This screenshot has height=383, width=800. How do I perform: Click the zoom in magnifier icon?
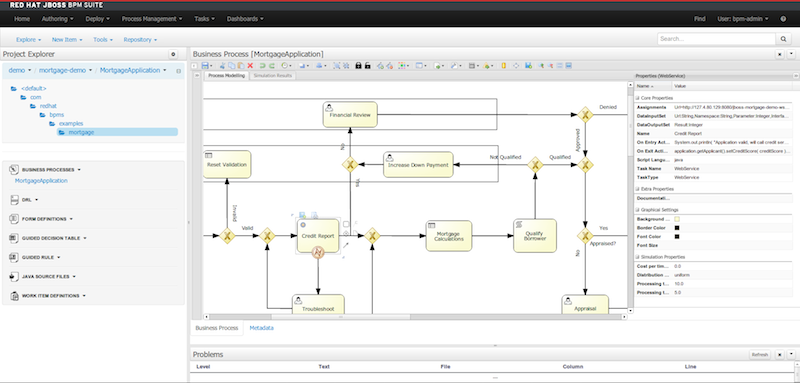click(541, 65)
